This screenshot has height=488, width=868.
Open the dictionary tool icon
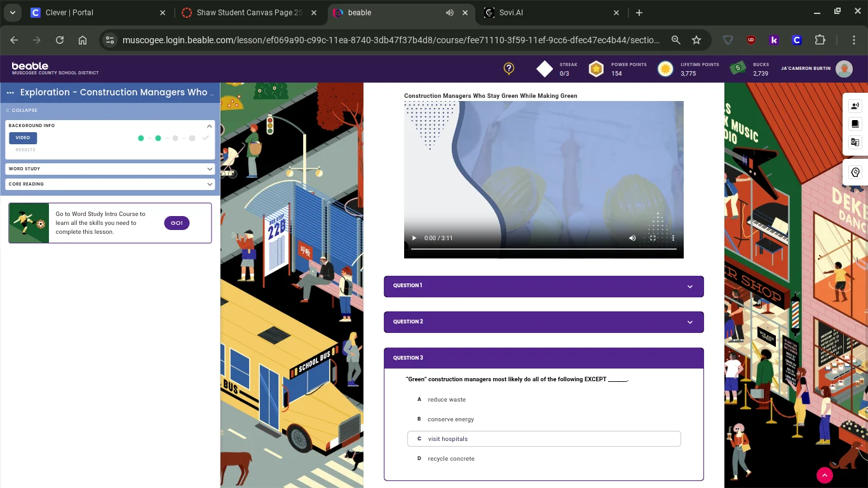(x=855, y=124)
